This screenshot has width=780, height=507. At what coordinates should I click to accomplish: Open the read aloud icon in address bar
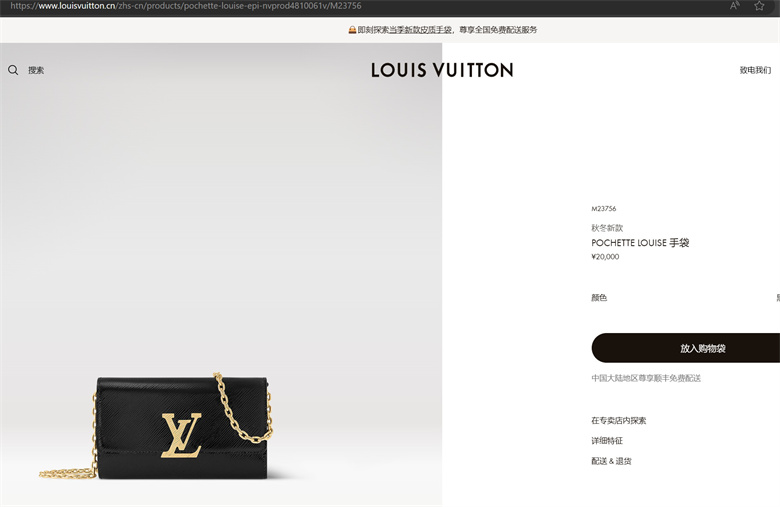pyautogui.click(x=734, y=6)
